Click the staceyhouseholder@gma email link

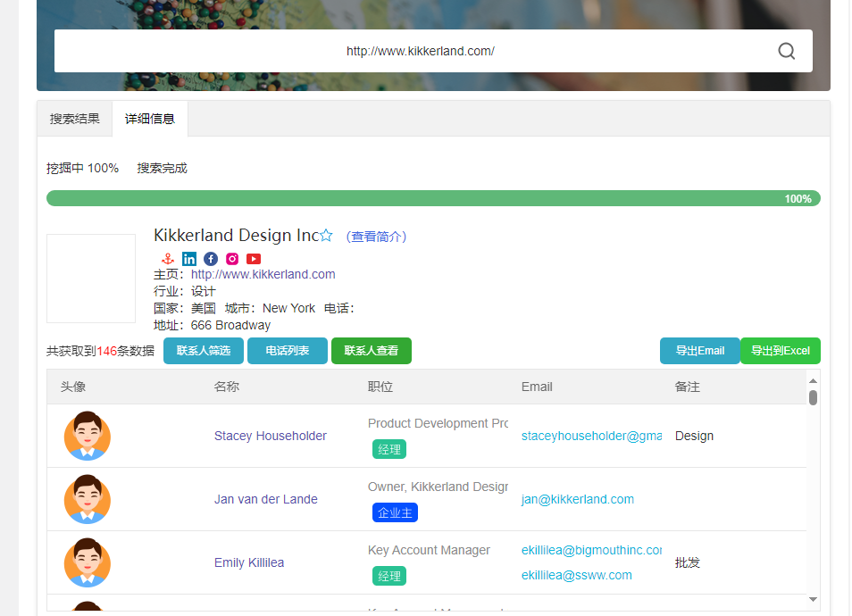point(591,437)
